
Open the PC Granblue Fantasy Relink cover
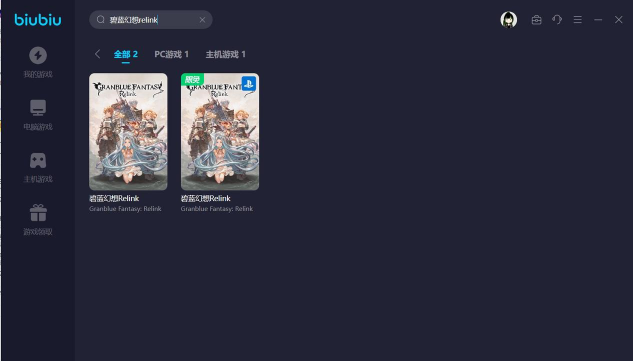pyautogui.click(x=128, y=132)
